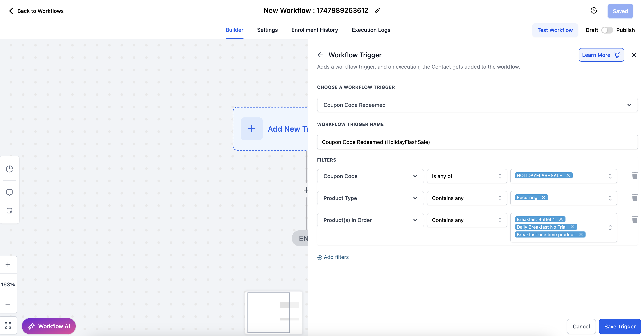
Task: Remove Recurring product type tag
Action: [x=544, y=198]
